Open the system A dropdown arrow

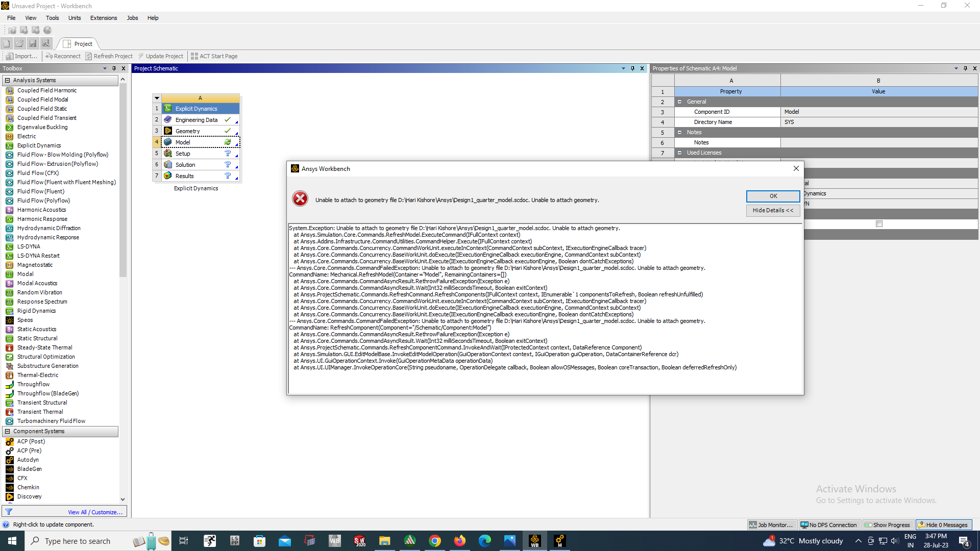[157, 98]
